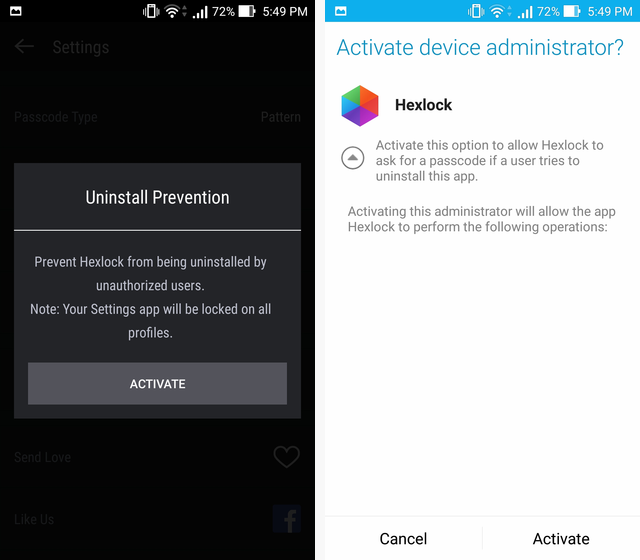Tap the vibrate icon in the left status bar

click(151, 11)
